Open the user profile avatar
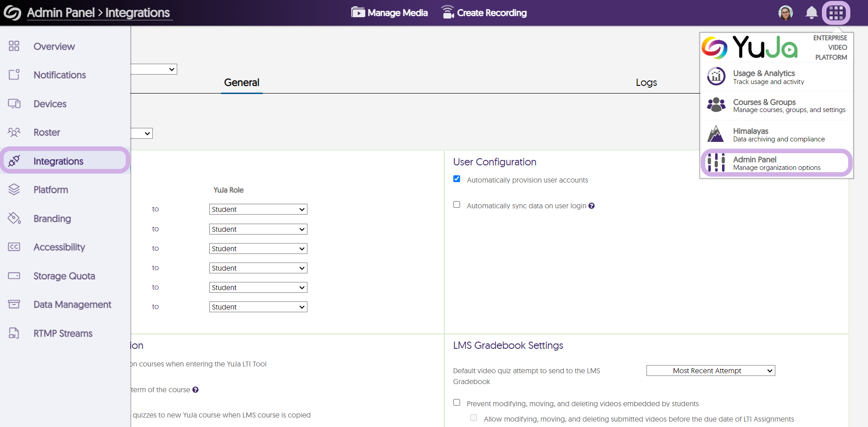This screenshot has width=868, height=427. 786,13
